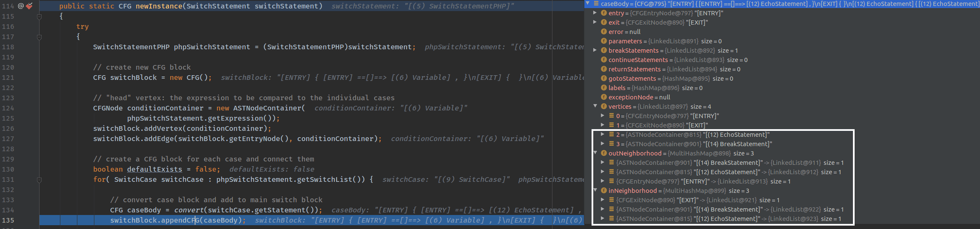Click the field icon next to labels
This screenshot has width=980, height=229.
click(603, 88)
